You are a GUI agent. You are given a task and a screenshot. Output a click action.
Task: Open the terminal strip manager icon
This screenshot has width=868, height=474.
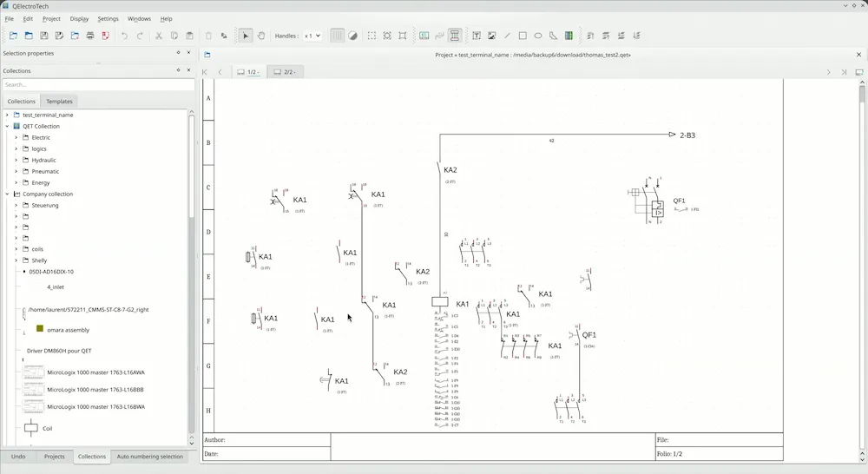[455, 36]
